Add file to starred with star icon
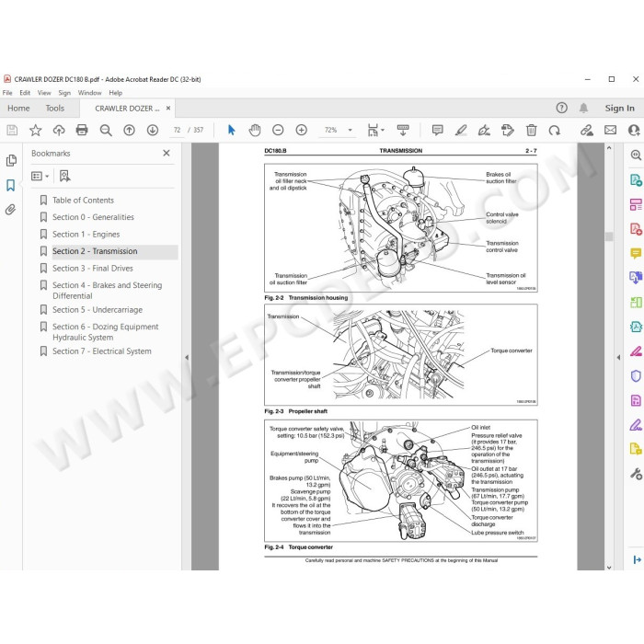 36,131
